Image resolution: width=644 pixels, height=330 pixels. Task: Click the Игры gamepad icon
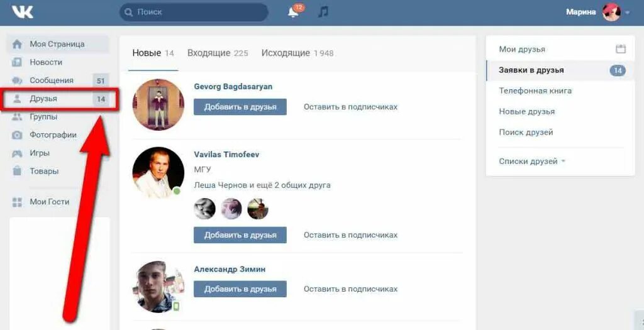click(x=17, y=153)
